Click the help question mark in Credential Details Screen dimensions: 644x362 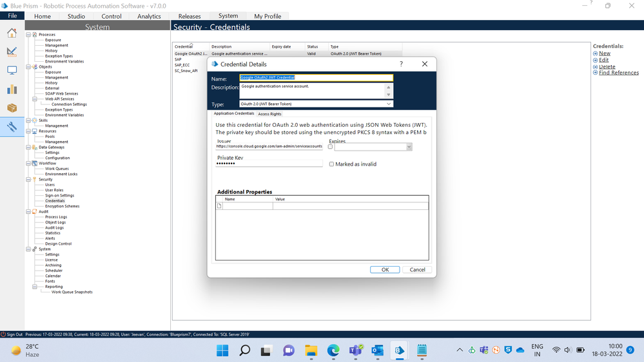point(401,64)
